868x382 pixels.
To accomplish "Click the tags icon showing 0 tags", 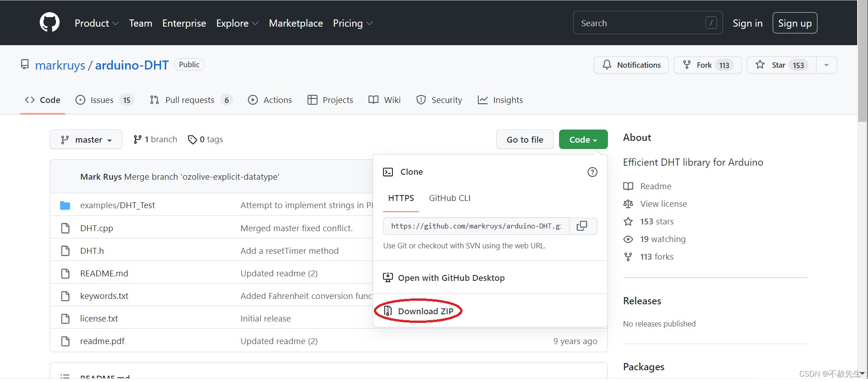I will pyautogui.click(x=193, y=140).
